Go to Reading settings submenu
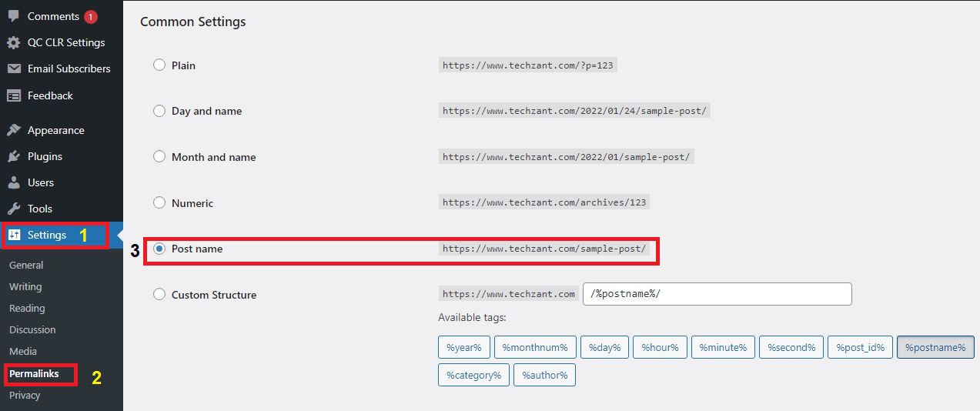The image size is (980, 411). pyautogui.click(x=27, y=308)
